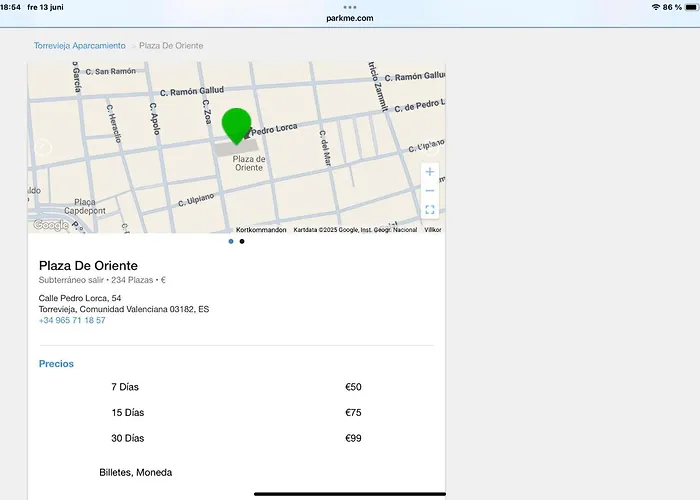Tap the Wi-Fi status icon
This screenshot has height=500, width=700.
pyautogui.click(x=655, y=7)
